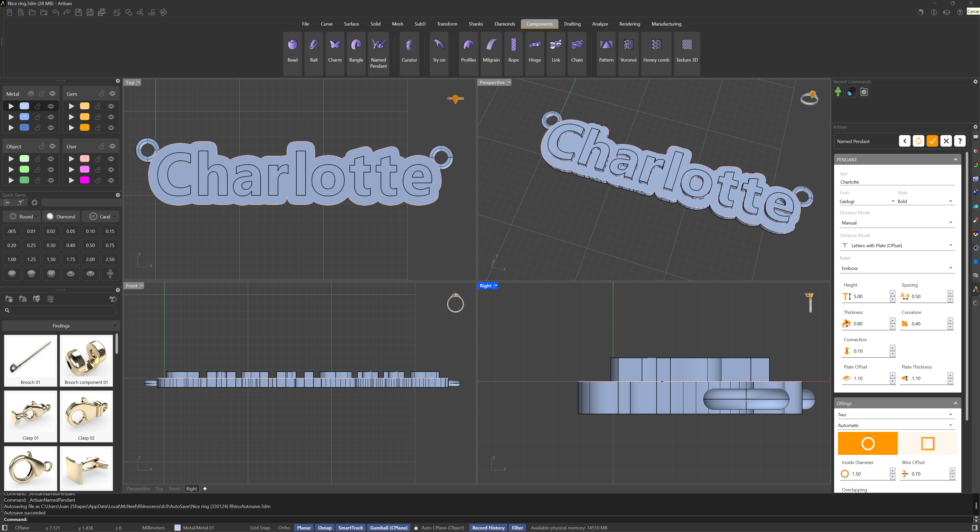Select the Chain tool
Viewport: 980px width, 532px height.
pyautogui.click(x=577, y=53)
